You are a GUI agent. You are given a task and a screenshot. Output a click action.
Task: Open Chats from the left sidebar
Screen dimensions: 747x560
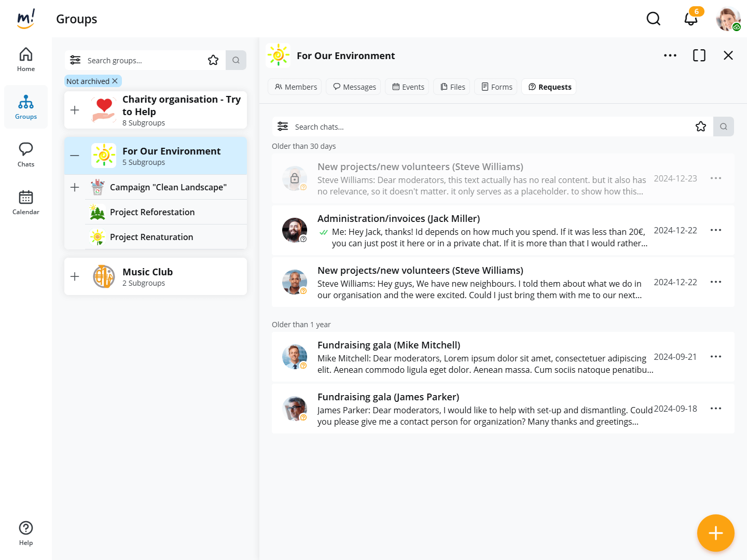click(26, 155)
